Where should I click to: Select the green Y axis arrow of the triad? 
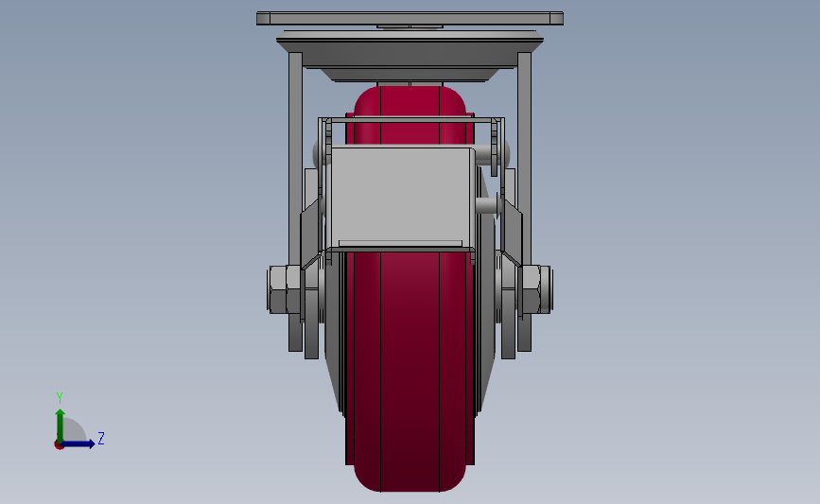[x=61, y=425]
